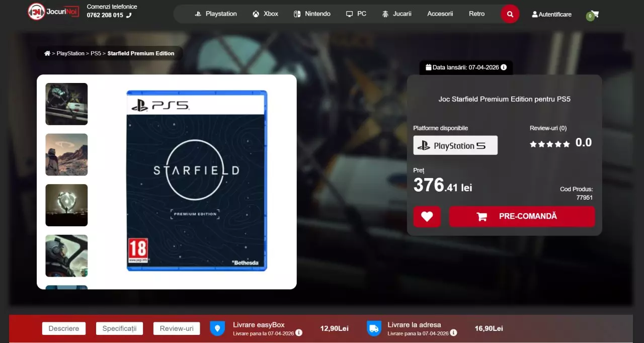Image resolution: width=644 pixels, height=343 pixels.
Task: Select the PlayStation 5 platform button
Action: point(455,145)
